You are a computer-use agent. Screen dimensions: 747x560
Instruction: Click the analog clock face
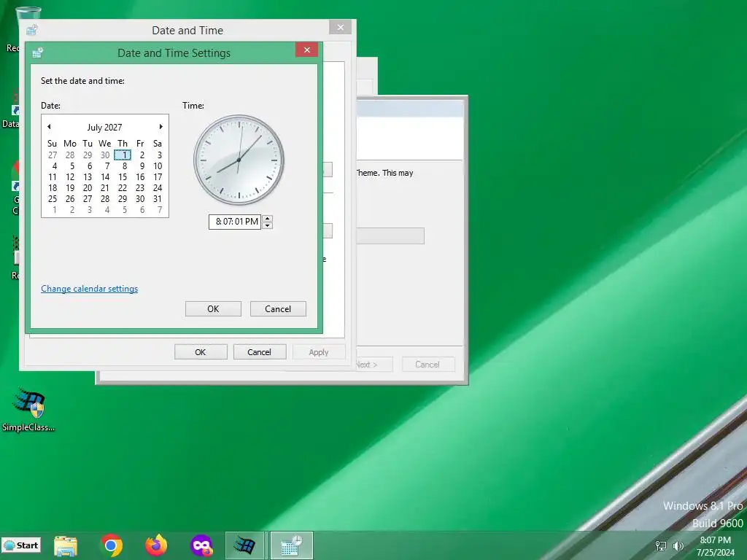pyautogui.click(x=239, y=160)
